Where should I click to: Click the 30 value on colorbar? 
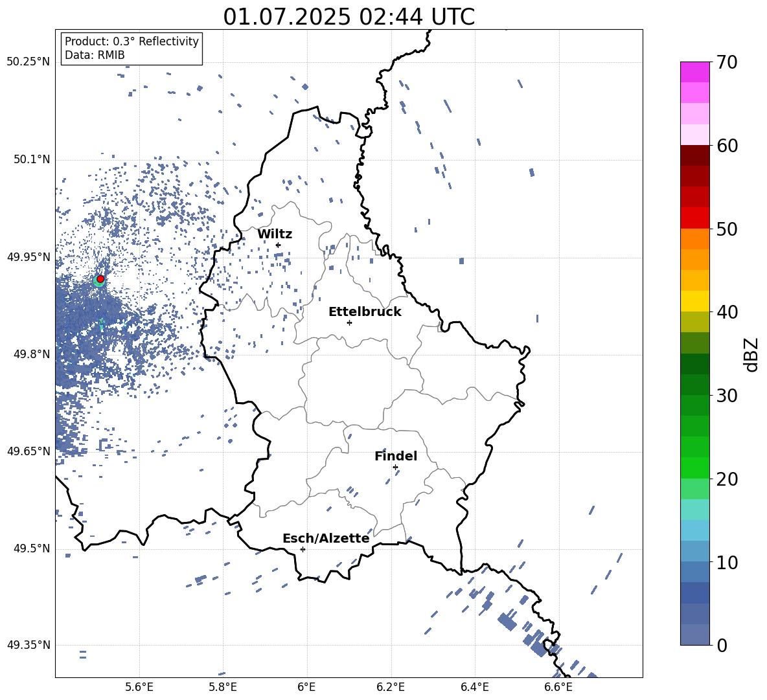point(727,395)
